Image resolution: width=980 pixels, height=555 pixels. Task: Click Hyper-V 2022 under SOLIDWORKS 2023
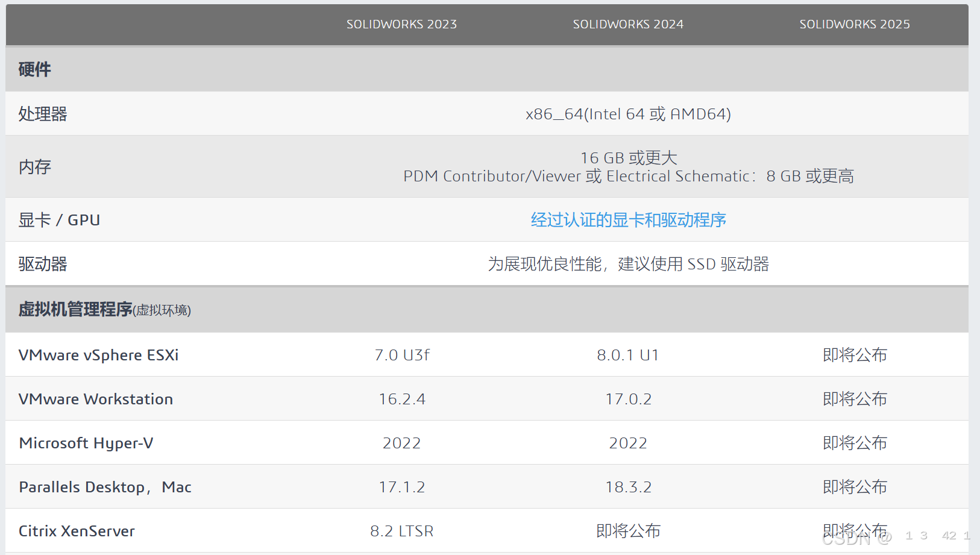[402, 443]
